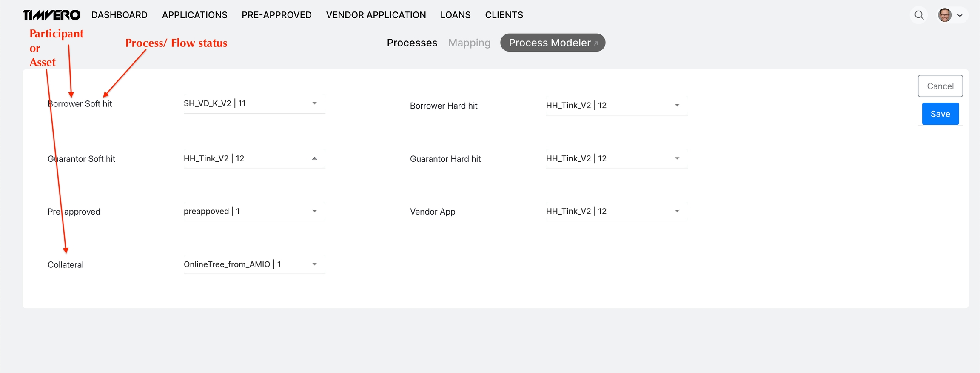Expand the Borrower Hard hit dropdown

click(x=677, y=106)
